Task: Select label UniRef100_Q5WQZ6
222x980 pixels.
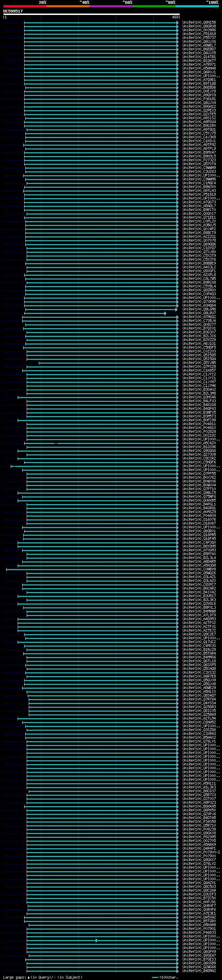Action: (x=199, y=573)
